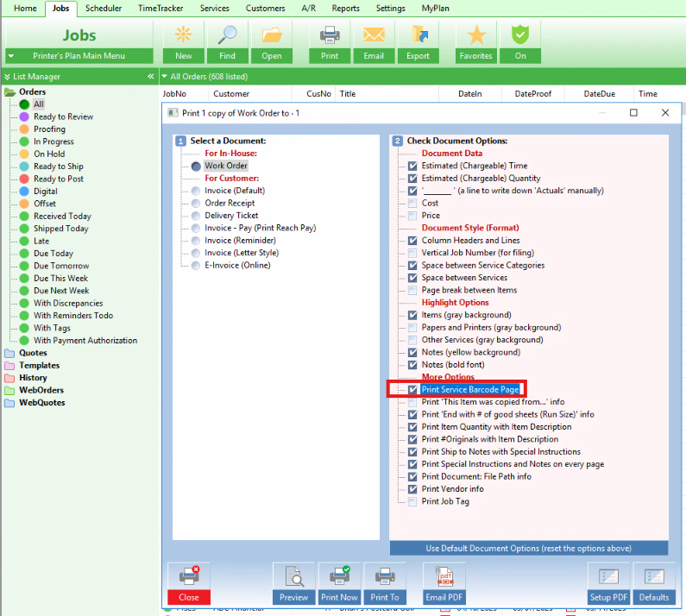686x616 pixels.
Task: Expand the All Orders list dropdown arrow
Action: pyautogui.click(x=165, y=77)
